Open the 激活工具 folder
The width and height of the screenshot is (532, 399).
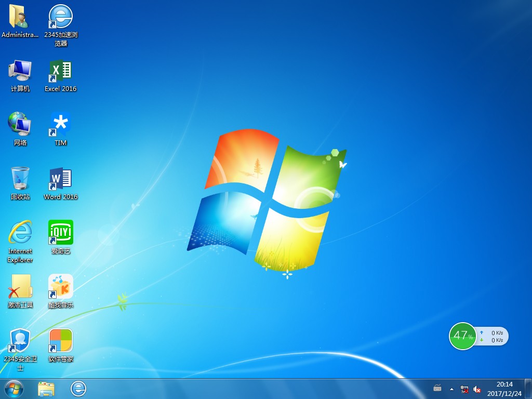tap(20, 291)
